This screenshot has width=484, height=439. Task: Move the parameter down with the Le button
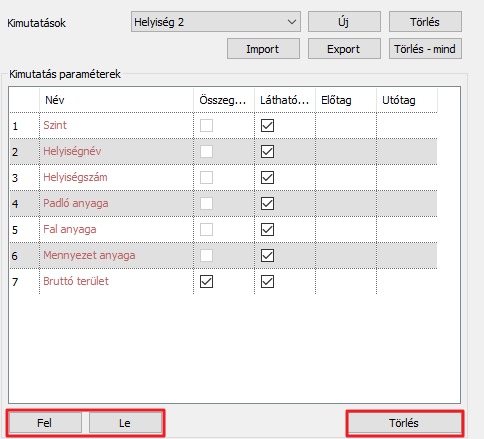(125, 423)
